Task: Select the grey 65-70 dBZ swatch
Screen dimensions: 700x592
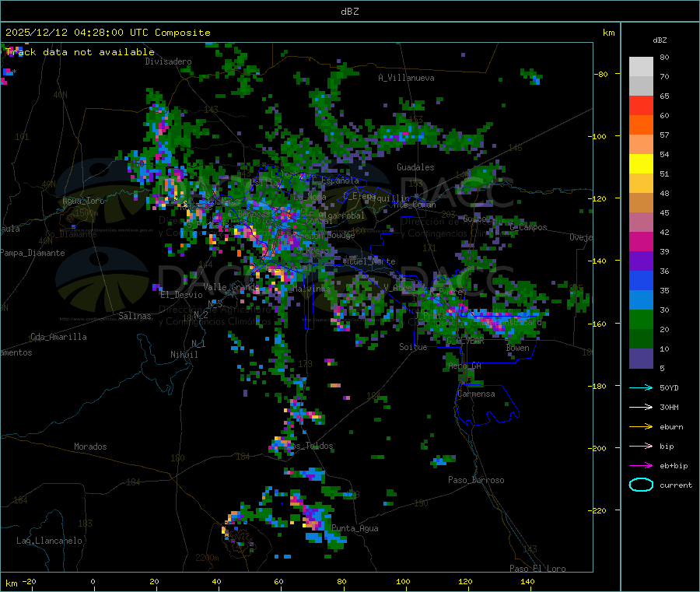Action: (x=641, y=86)
